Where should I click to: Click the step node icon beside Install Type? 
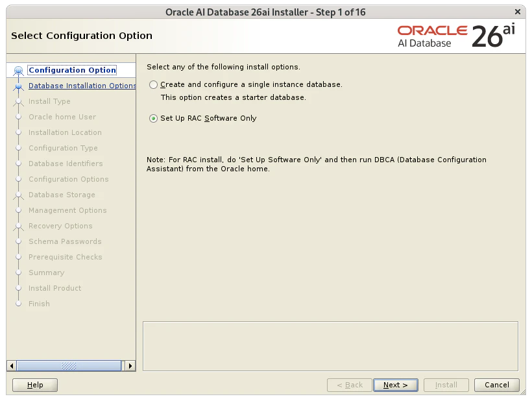click(x=18, y=102)
